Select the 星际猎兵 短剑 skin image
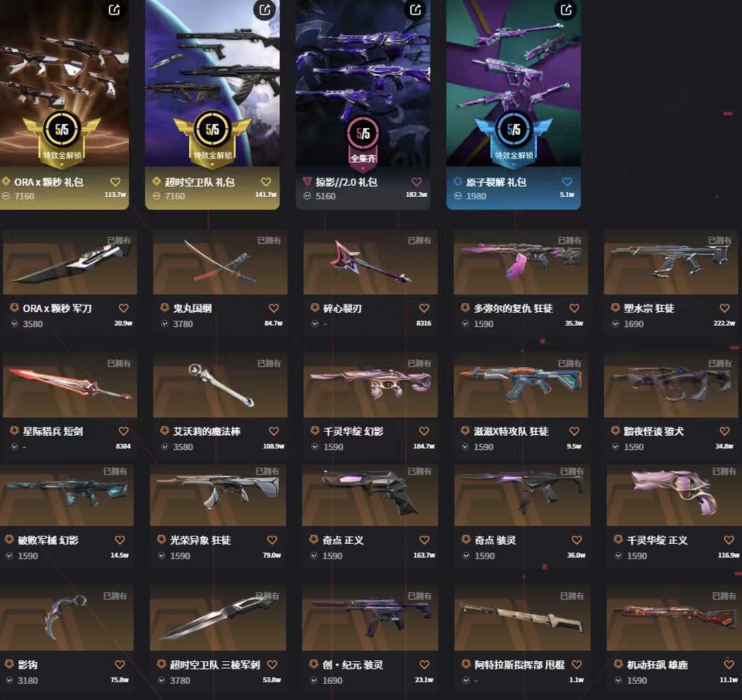 pyautogui.click(x=69, y=385)
